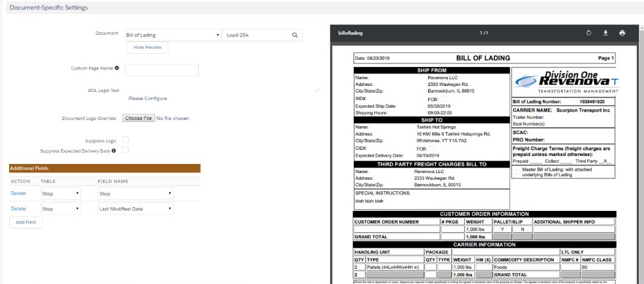Screen dimensions: 644x284
Task: Click the Revenova logo in the preview
Action: pyautogui.click(x=567, y=82)
